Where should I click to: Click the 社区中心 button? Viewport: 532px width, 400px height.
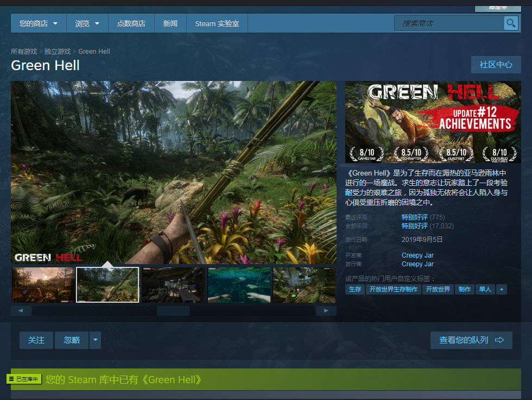pos(496,65)
